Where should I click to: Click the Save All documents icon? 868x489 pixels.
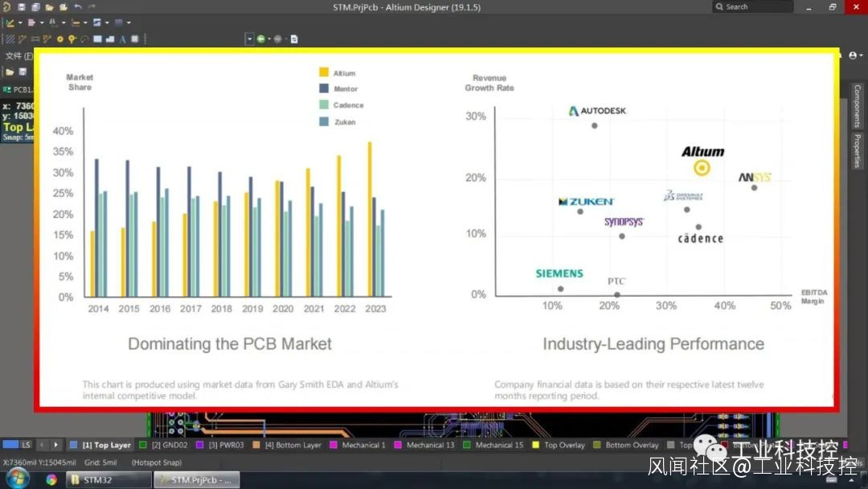click(x=35, y=6)
